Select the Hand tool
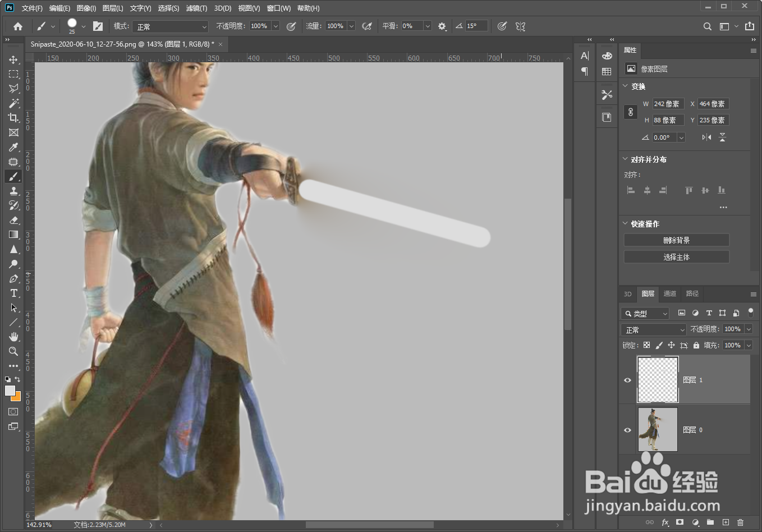This screenshot has width=762, height=532. (x=13, y=337)
